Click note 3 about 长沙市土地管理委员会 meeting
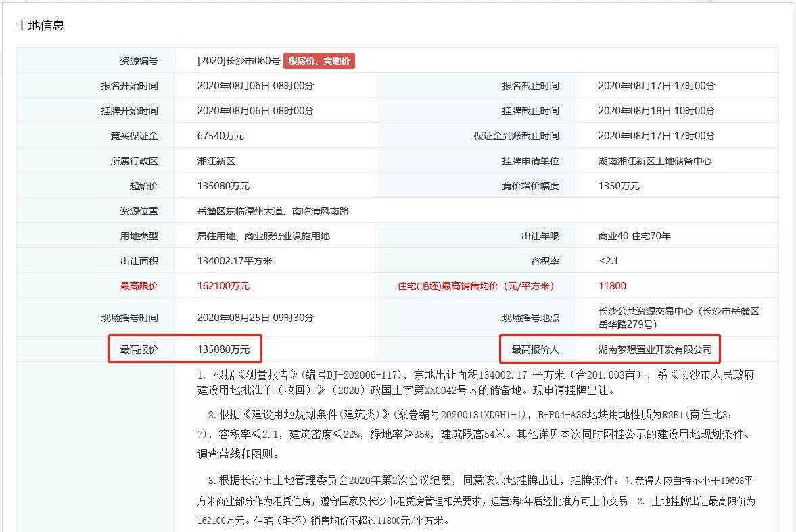 [475, 500]
